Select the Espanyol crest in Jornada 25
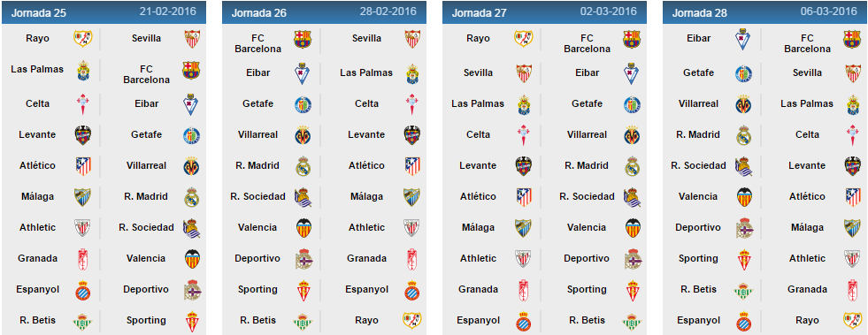The image size is (868, 335). tap(83, 290)
